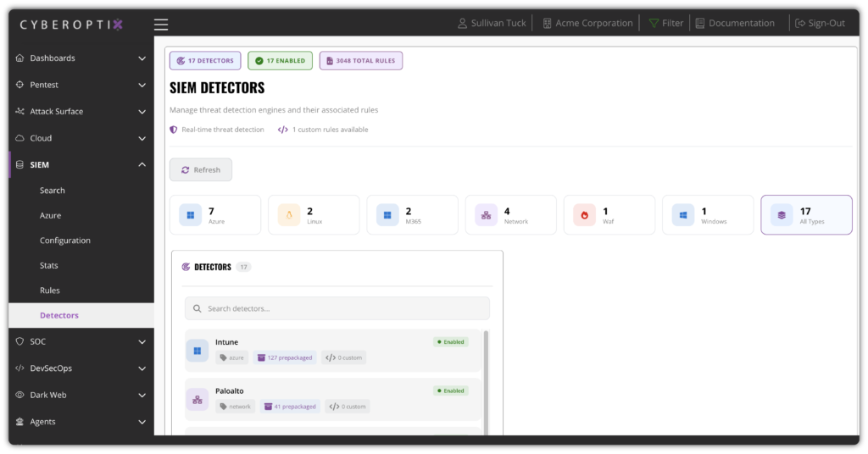Click the Network detector type icon
Image resolution: width=868 pixels, height=454 pixels.
[x=487, y=215]
